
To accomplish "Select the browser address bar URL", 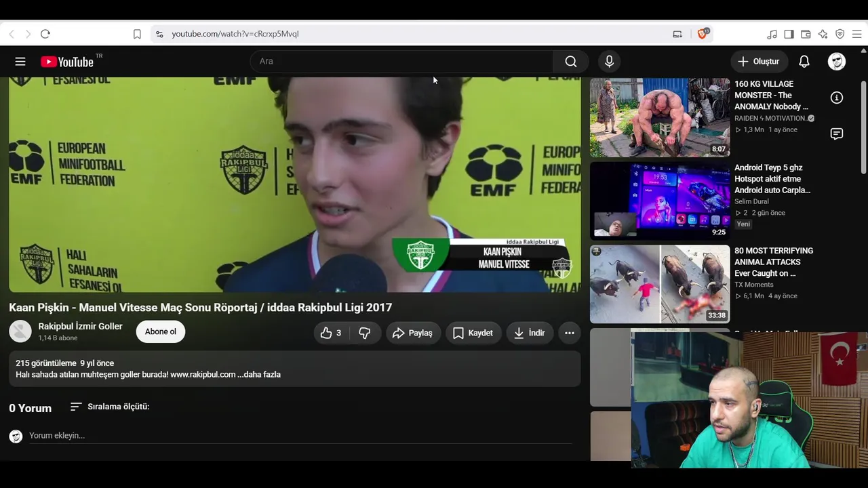I will [x=235, y=34].
